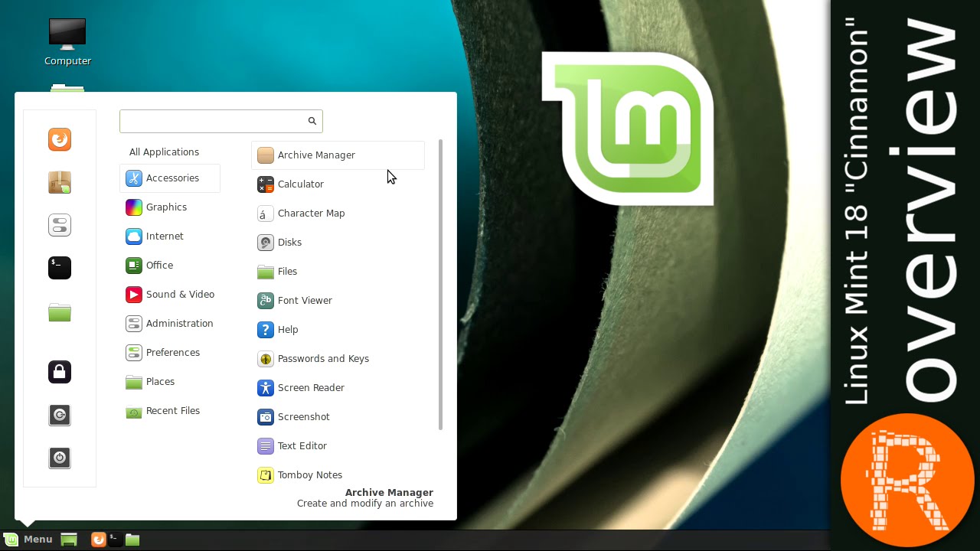The width and height of the screenshot is (980, 551).
Task: Click the applications list scrollbar
Action: coord(440,285)
